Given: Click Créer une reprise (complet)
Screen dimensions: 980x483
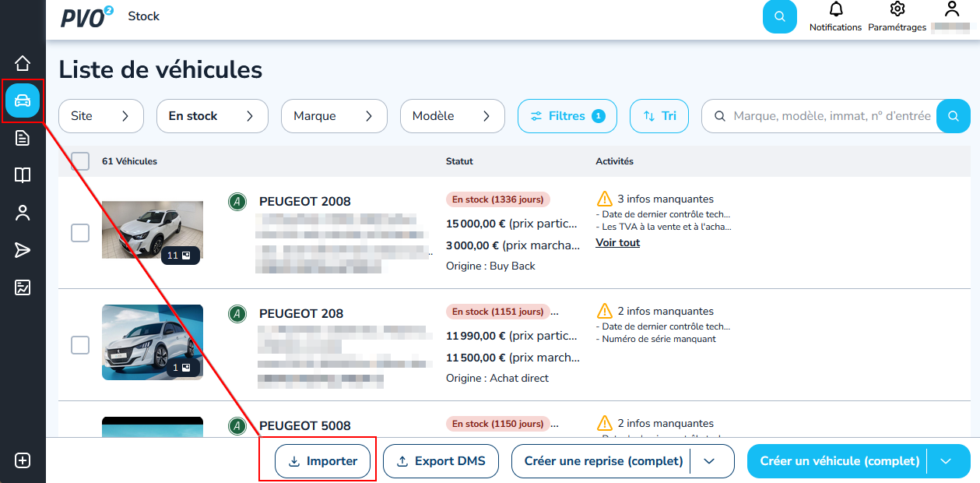Looking at the screenshot, I should [x=603, y=461].
